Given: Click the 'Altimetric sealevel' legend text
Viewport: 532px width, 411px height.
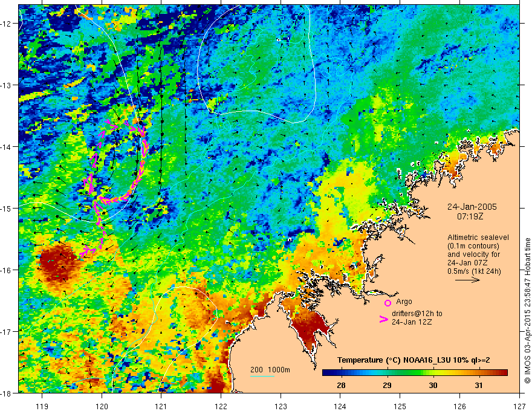Looking at the screenshot, I should (x=478, y=238).
